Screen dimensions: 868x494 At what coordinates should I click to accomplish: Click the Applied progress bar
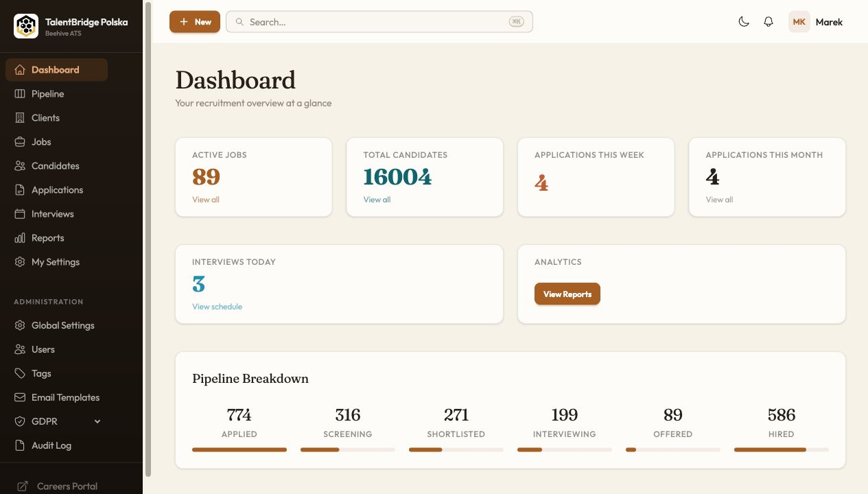(x=239, y=450)
